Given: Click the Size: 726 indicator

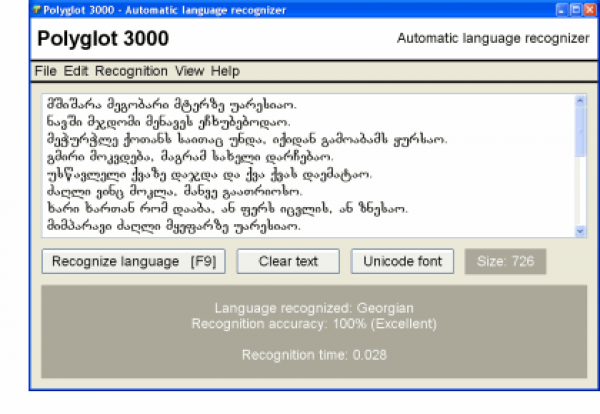Looking at the screenshot, I should pos(505,261).
